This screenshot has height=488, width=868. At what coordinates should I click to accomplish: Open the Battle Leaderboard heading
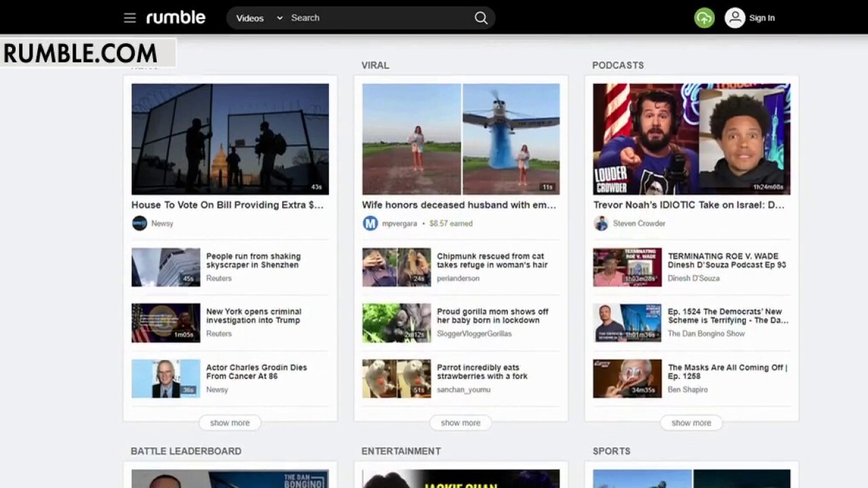coord(186,451)
